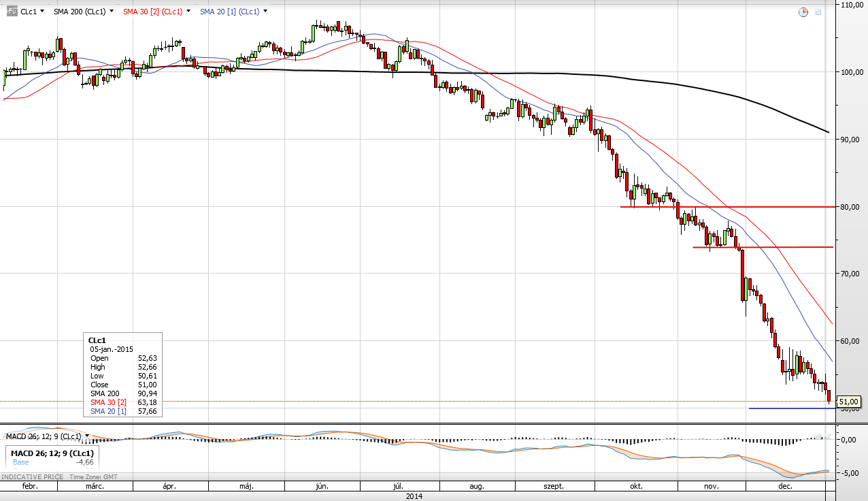Click dec. on the time axis
Viewport: 868px width, 501px height.
pyautogui.click(x=785, y=487)
